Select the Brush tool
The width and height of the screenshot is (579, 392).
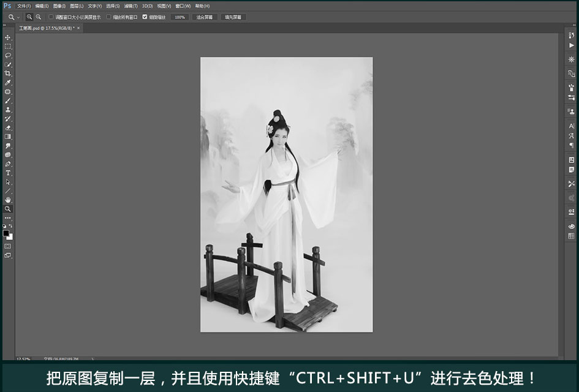(x=8, y=101)
